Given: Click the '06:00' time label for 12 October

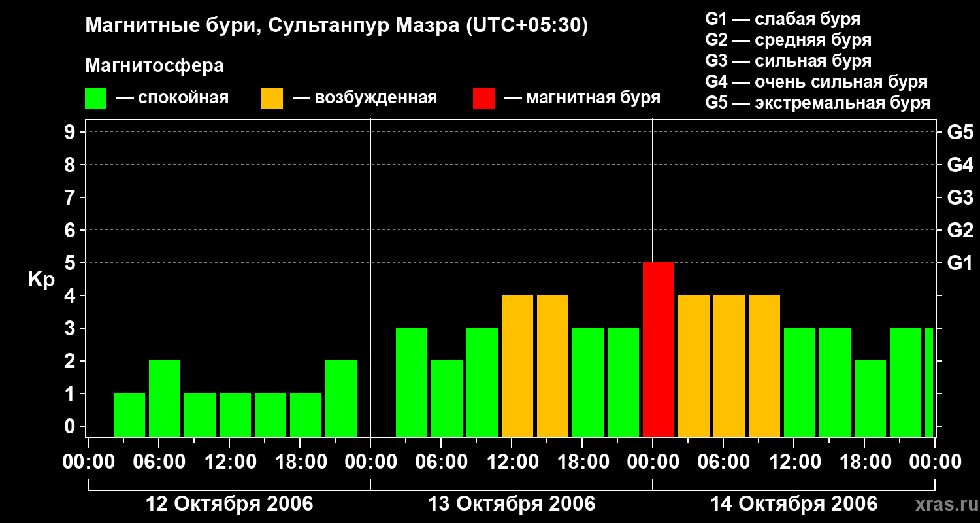Looking at the screenshot, I should (159, 462).
